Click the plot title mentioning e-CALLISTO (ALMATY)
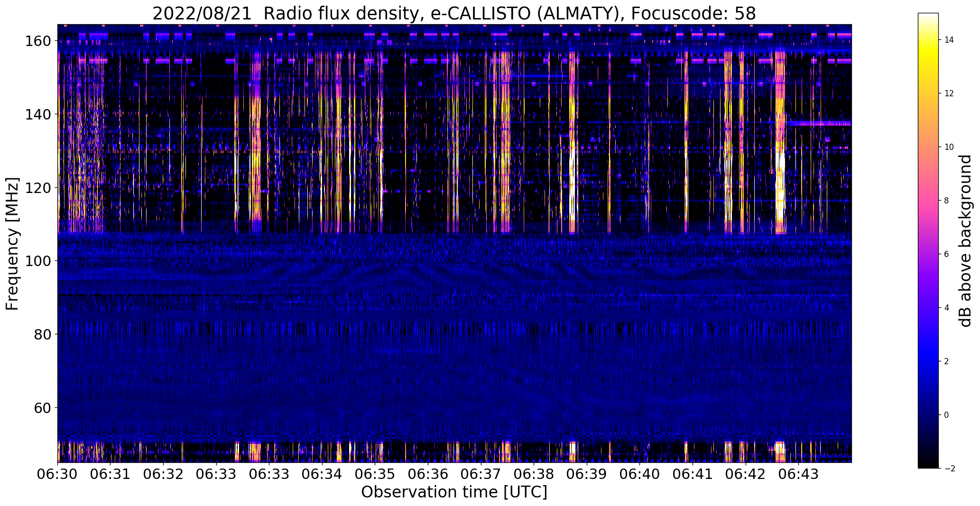Viewport: 980px width, 506px height. click(x=454, y=14)
